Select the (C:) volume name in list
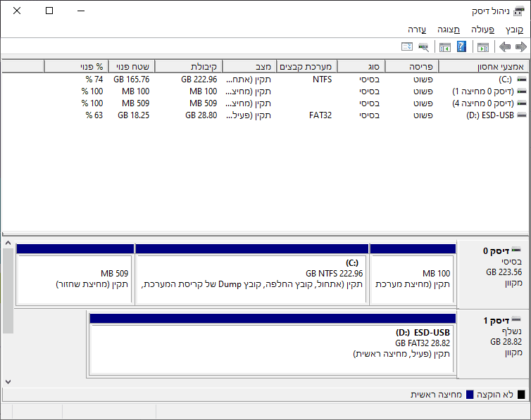This screenshot has width=531, height=420. 505,79
